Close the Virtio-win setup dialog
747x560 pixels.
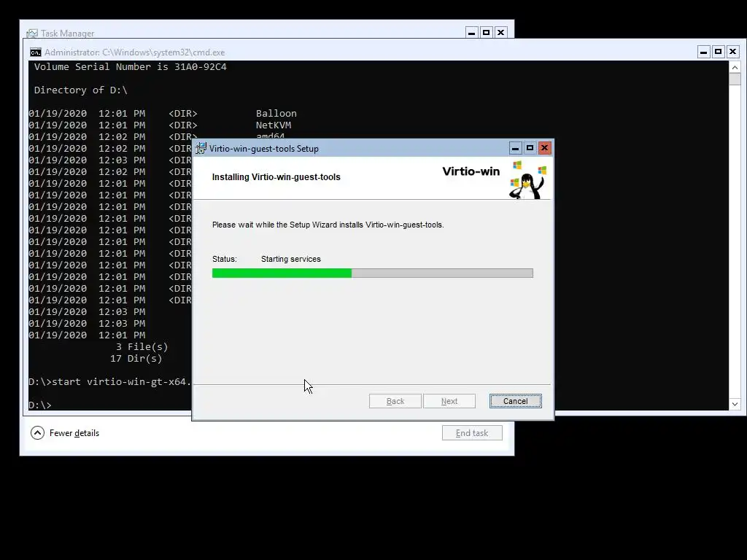544,148
